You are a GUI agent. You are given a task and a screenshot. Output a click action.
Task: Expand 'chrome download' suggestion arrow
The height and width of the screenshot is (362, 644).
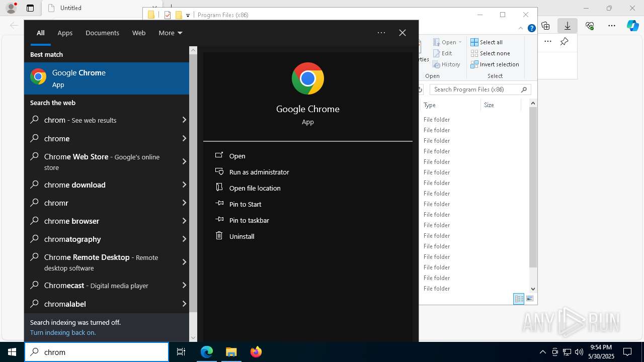point(184,185)
